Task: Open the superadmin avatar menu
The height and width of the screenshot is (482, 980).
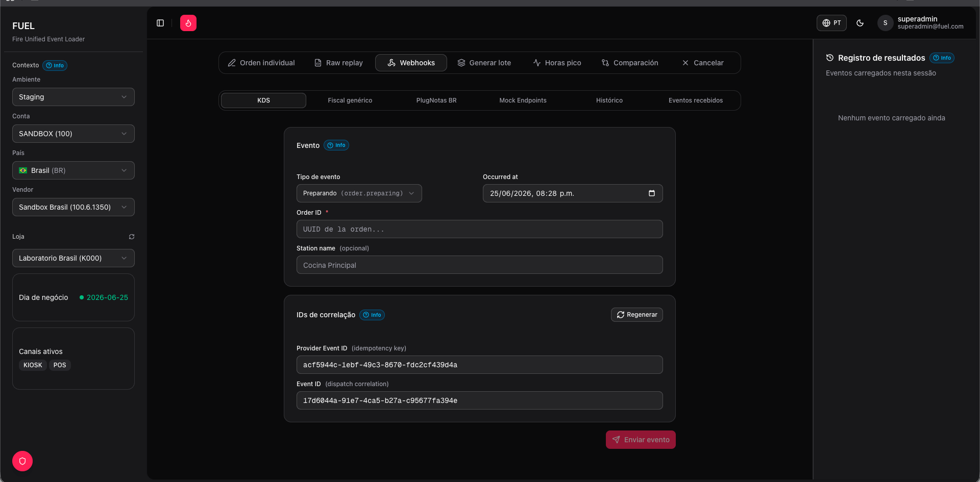Action: 885,23
